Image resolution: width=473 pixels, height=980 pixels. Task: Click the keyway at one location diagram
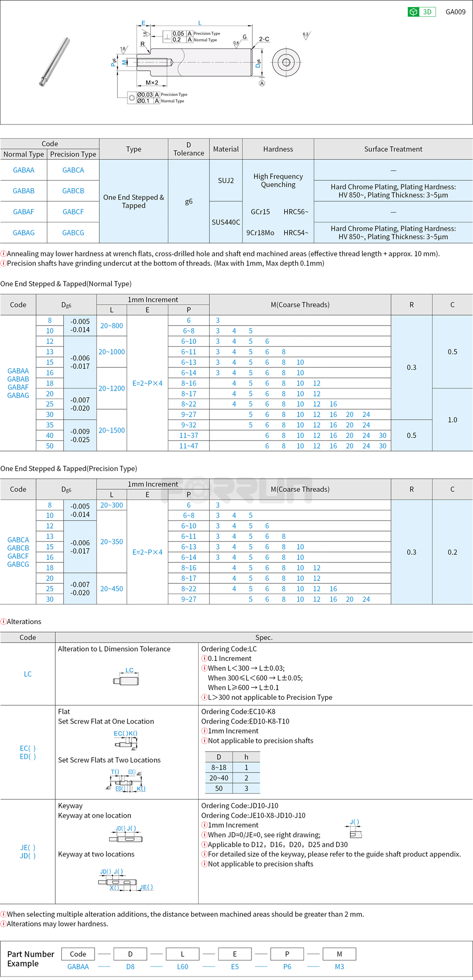click(x=126, y=834)
